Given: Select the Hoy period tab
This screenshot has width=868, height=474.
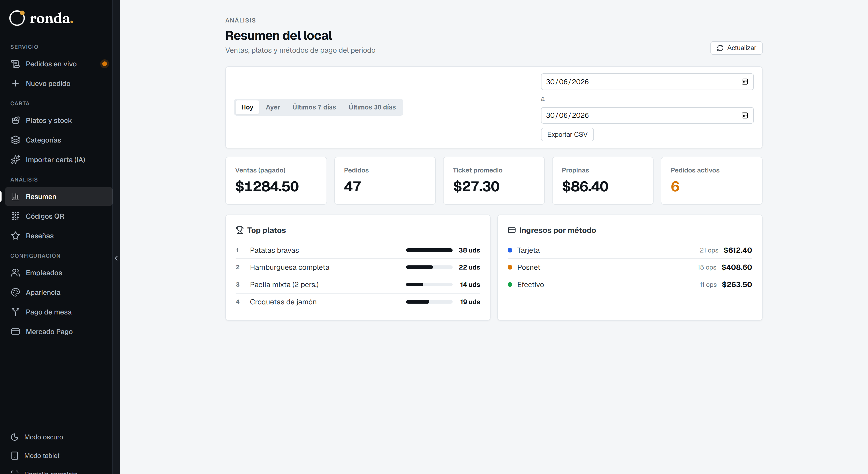Looking at the screenshot, I should 247,107.
